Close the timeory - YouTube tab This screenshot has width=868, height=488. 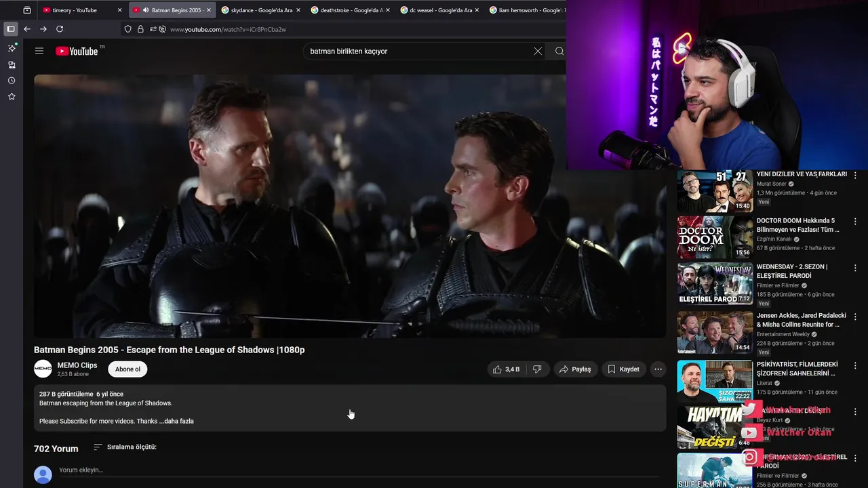click(119, 10)
